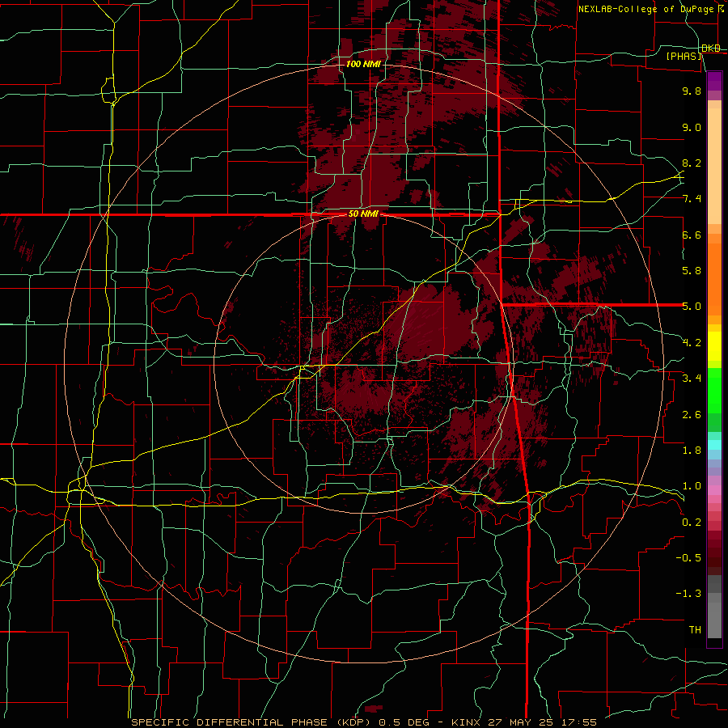Select the 1.0 scale label
This screenshot has height=728, width=728.
pos(692,486)
